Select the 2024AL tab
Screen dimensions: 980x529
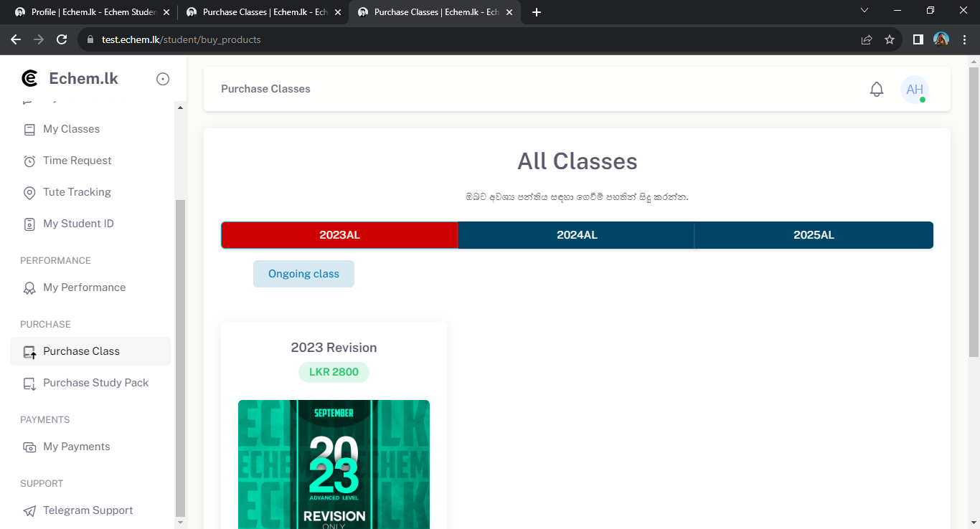577,235
